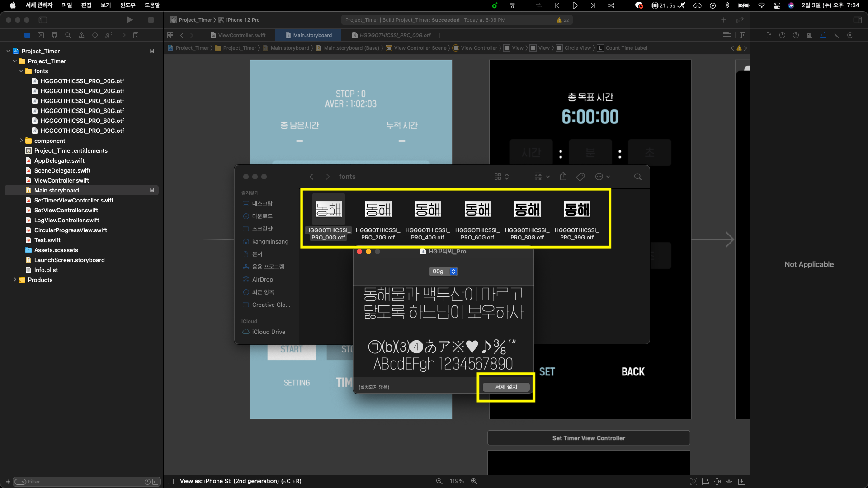
Task: Click editor options lines icon
Action: point(726,35)
